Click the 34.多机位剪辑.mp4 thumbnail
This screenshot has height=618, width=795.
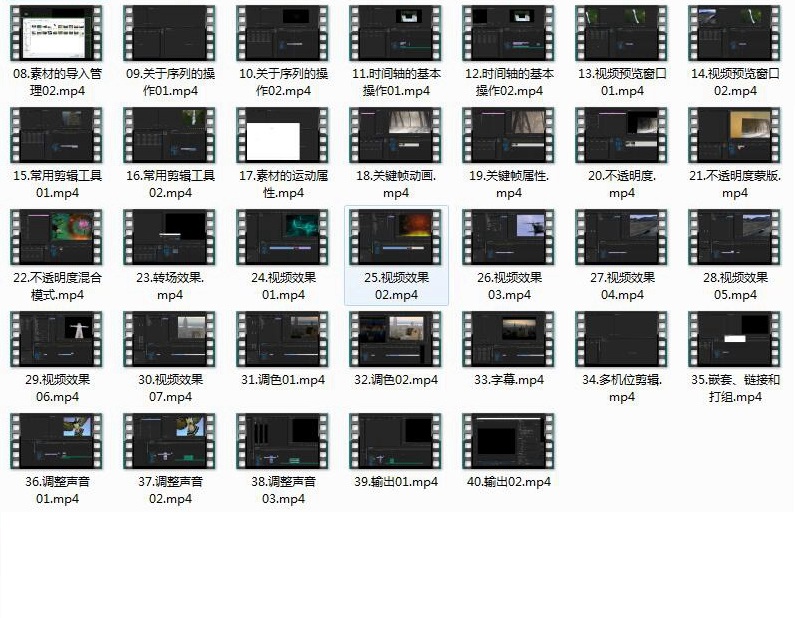click(x=622, y=339)
